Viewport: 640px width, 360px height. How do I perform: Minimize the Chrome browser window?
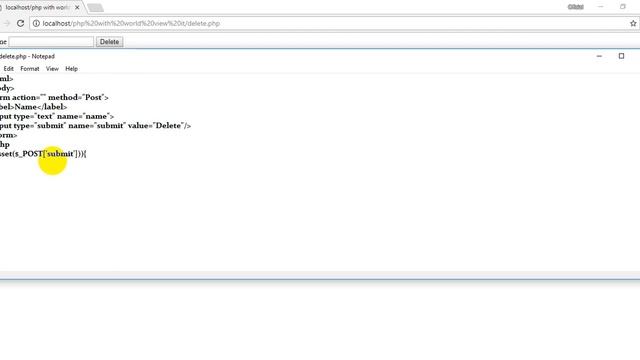click(x=600, y=7)
